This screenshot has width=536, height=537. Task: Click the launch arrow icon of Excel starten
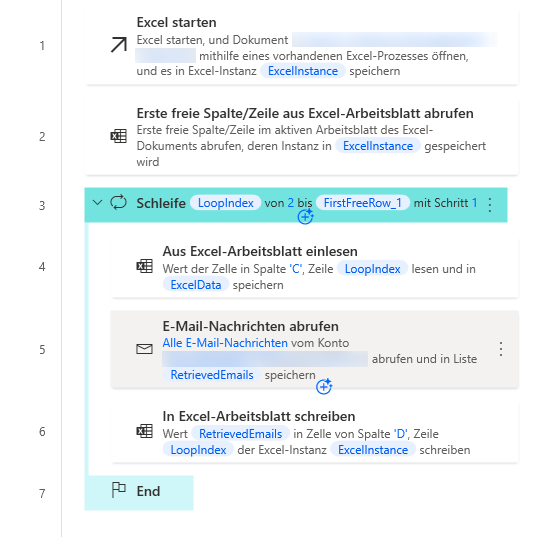(119, 45)
